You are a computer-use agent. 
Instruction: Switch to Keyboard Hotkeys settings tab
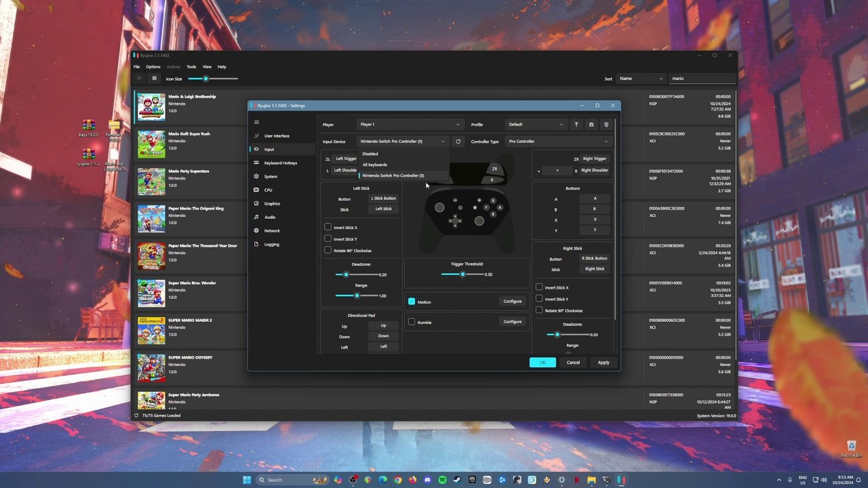tap(282, 163)
